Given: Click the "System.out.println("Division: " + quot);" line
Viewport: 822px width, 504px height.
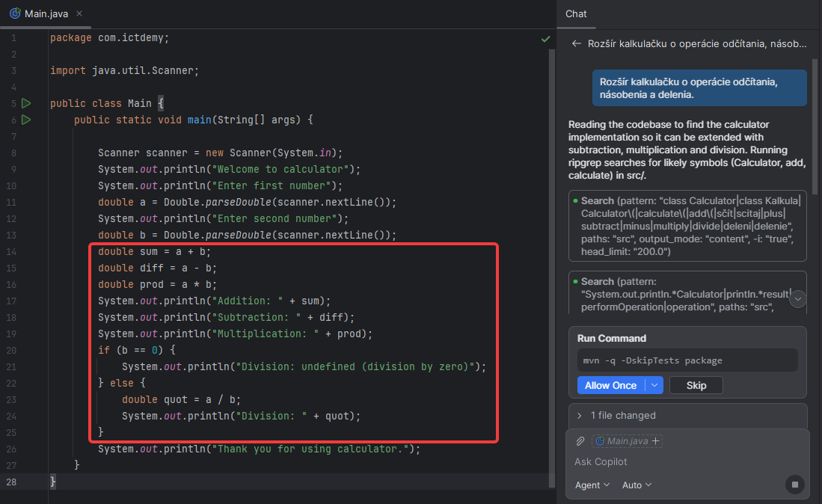Looking at the screenshot, I should [241, 416].
